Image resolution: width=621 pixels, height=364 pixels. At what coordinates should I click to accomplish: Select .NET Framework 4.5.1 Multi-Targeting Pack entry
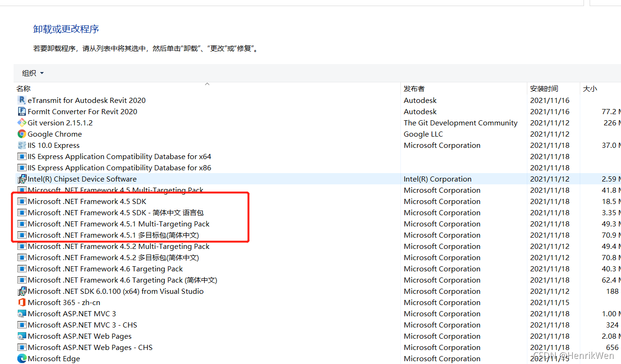pyautogui.click(x=118, y=224)
